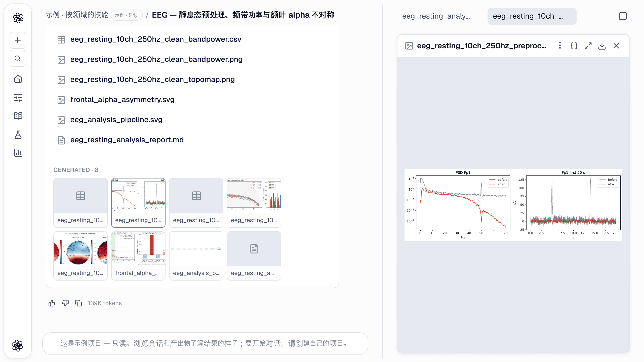Open the flask experiments icon

tap(18, 135)
